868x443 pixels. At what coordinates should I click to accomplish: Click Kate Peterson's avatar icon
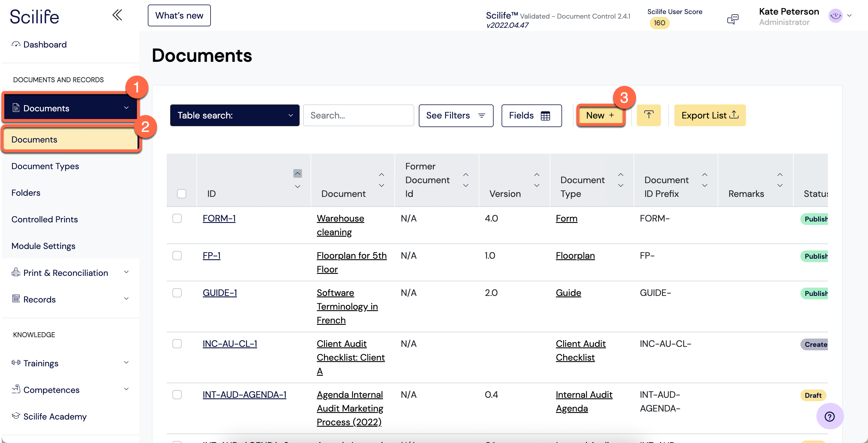(835, 15)
